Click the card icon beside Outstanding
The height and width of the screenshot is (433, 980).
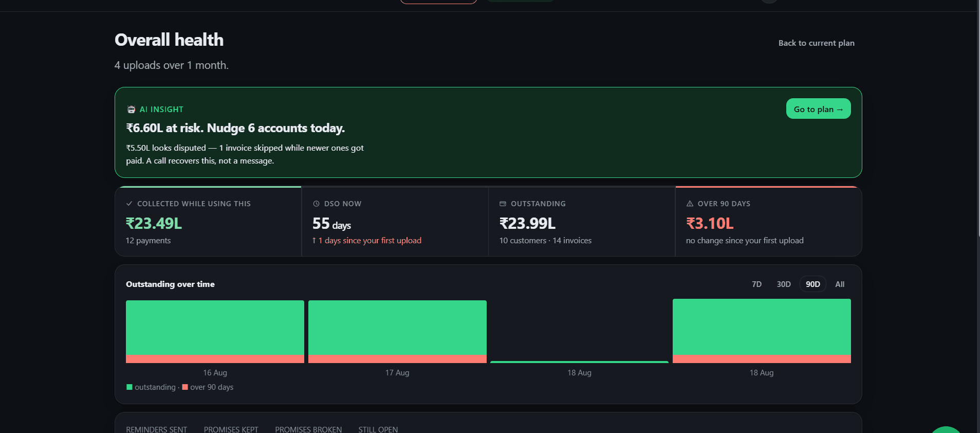pos(503,204)
